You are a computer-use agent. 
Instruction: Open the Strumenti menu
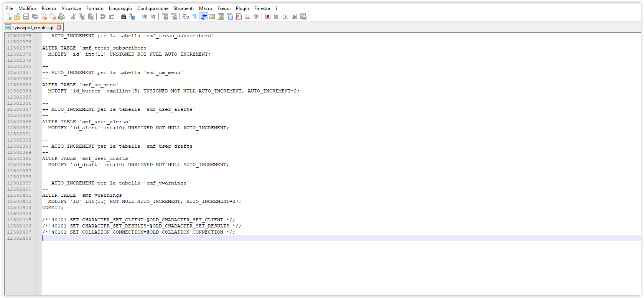coord(184,8)
